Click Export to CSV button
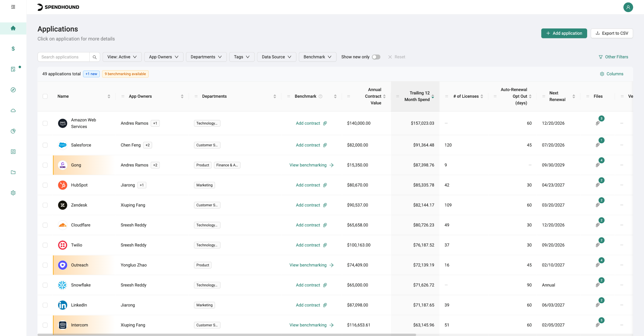The height and width of the screenshot is (336, 644). click(612, 33)
